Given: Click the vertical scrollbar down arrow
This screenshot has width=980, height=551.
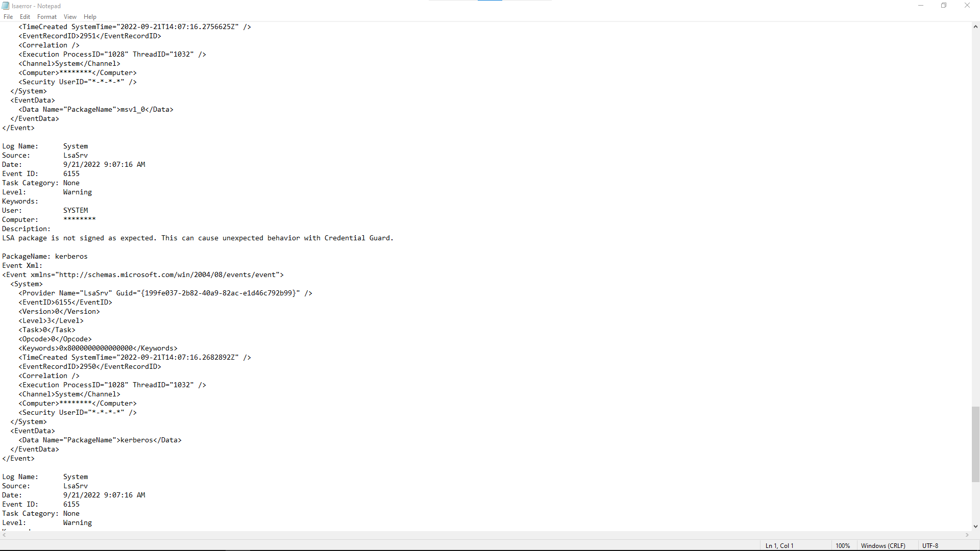Looking at the screenshot, I should pos(975,527).
